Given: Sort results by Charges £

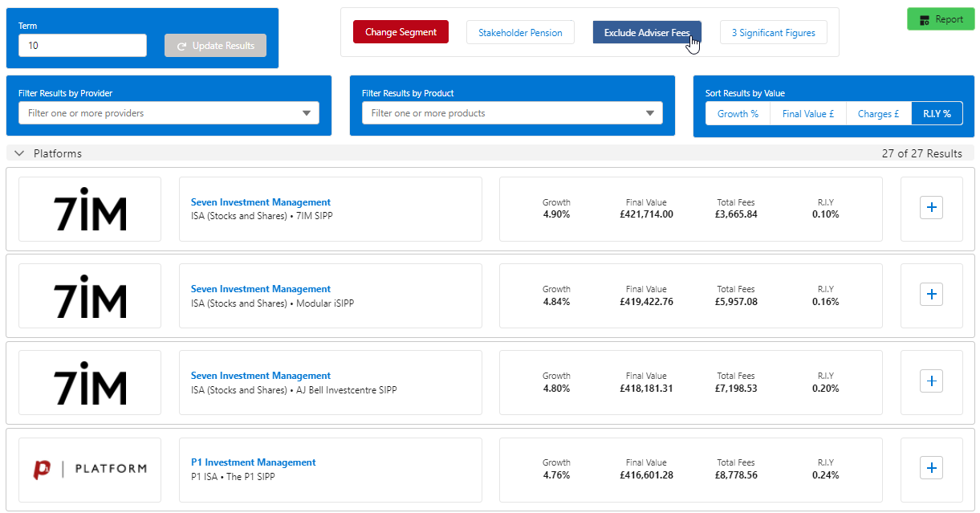Looking at the screenshot, I should (x=879, y=114).
